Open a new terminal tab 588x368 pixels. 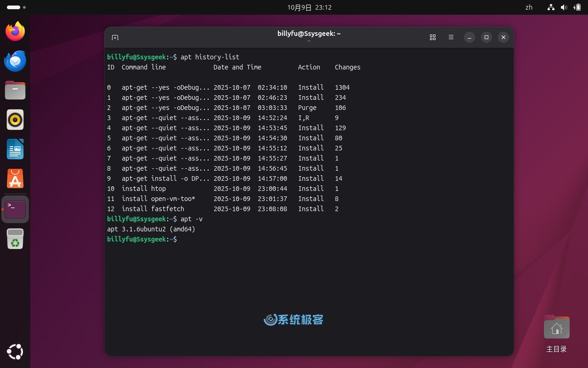115,37
